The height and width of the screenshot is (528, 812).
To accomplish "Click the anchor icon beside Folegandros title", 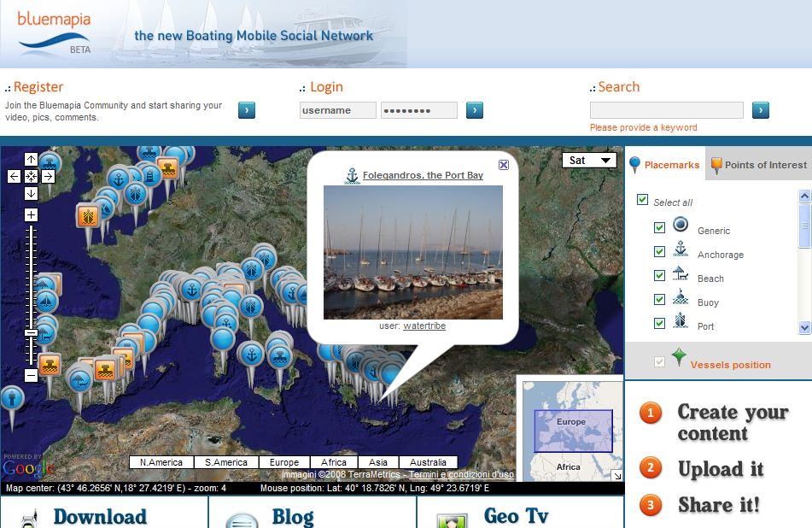I will click(352, 176).
